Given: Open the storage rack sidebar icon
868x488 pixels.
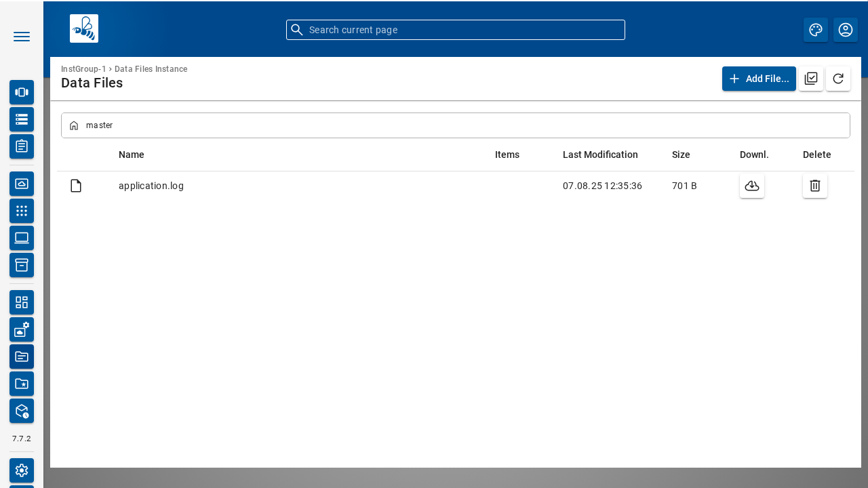Looking at the screenshot, I should coord(22,119).
